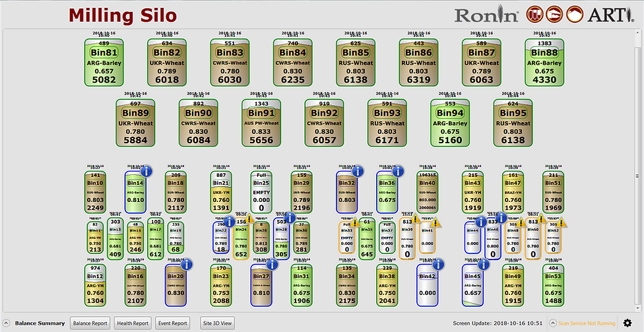Select the Bin53 ARG-Barley silo
The width and height of the screenshot is (644, 332).
553,285
